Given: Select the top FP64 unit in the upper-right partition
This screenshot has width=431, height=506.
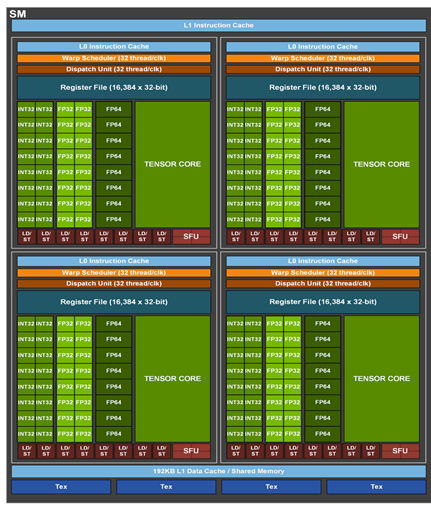Looking at the screenshot, I should (323, 109).
